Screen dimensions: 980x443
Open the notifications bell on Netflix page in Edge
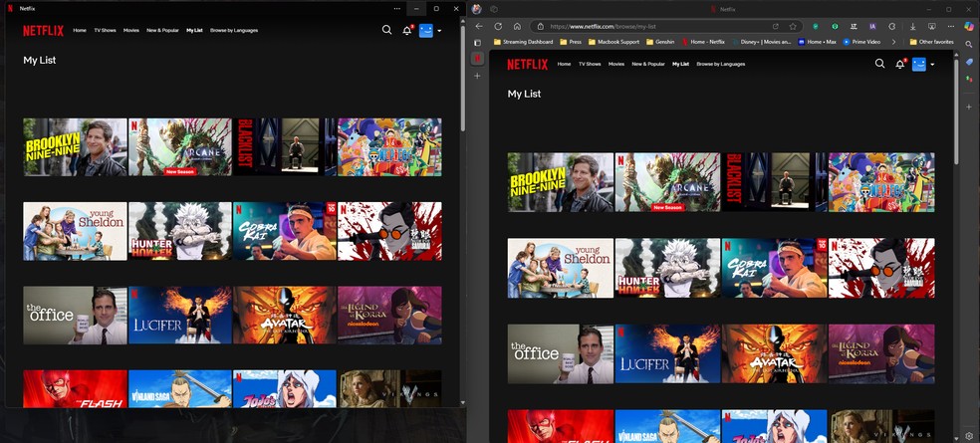(900, 64)
